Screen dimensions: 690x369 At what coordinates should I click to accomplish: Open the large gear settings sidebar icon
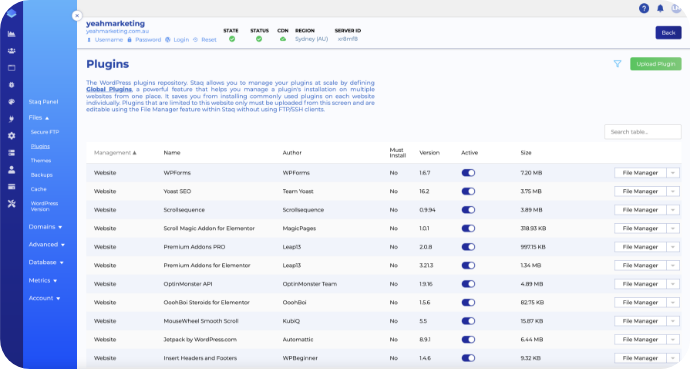(x=11, y=136)
